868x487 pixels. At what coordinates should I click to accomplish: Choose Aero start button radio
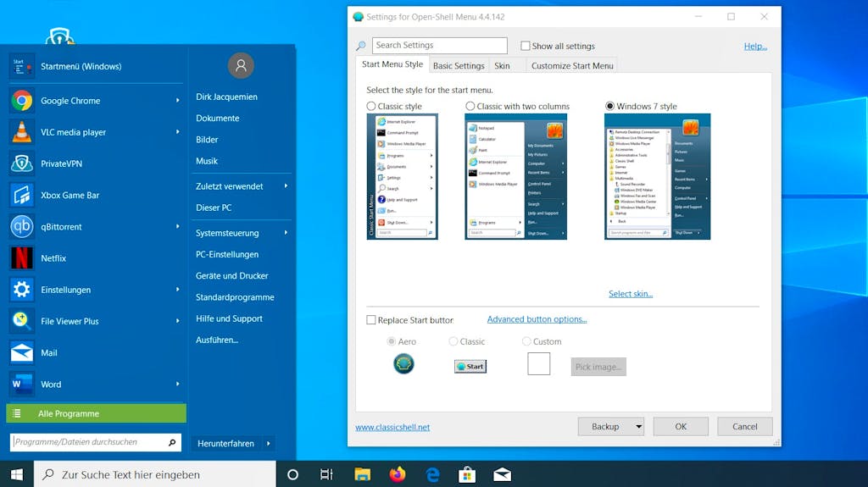coord(392,341)
